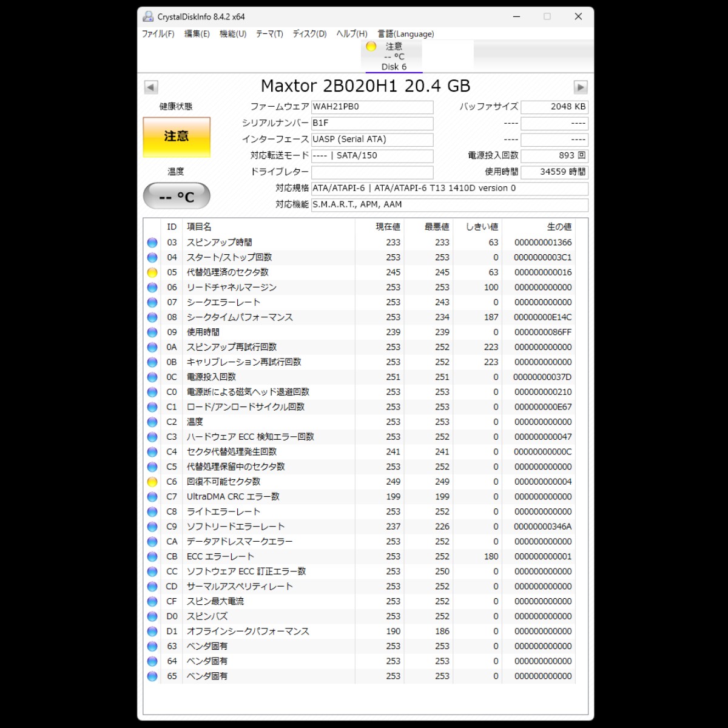Screen dimensions: 728x728
Task: Select the ソフトリードエラーレート row
Action: pyautogui.click(x=359, y=527)
